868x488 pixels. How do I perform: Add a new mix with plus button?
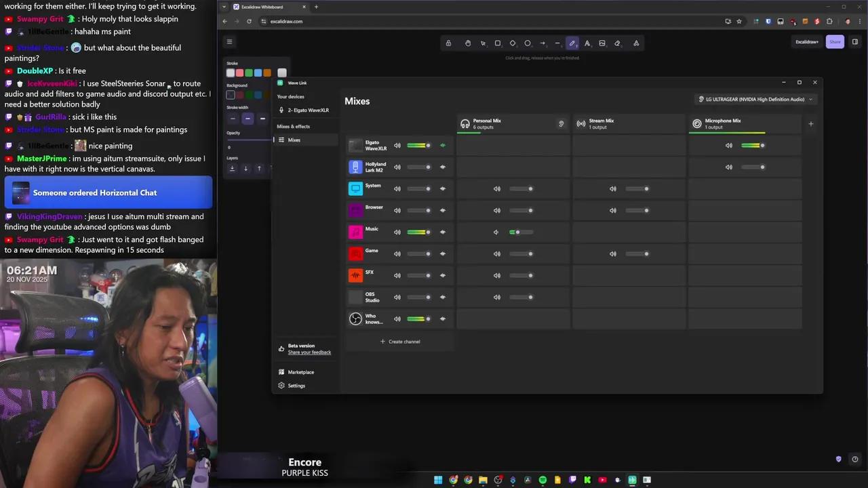(x=811, y=124)
